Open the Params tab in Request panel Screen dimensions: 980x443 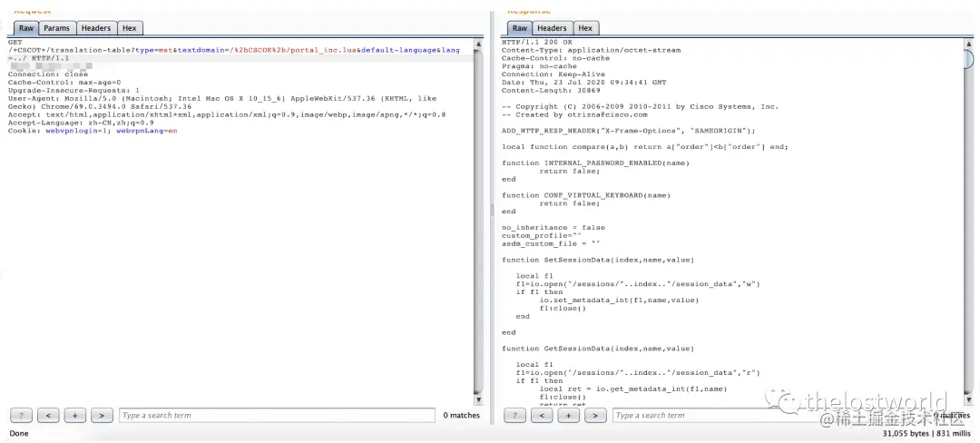(57, 28)
